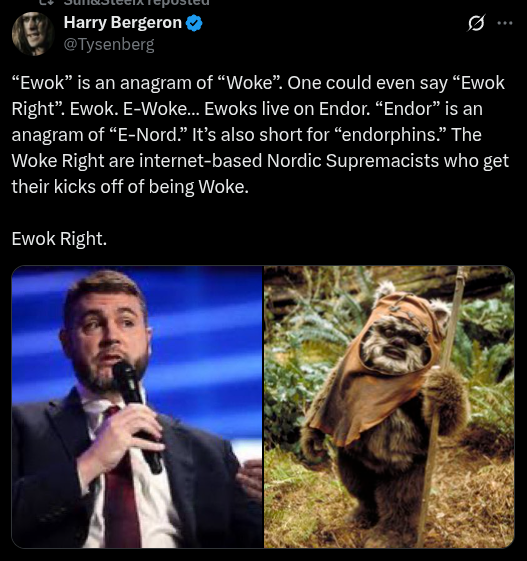Select the Harry Bergeron display name
This screenshot has height=561, width=527.
[x=123, y=23]
